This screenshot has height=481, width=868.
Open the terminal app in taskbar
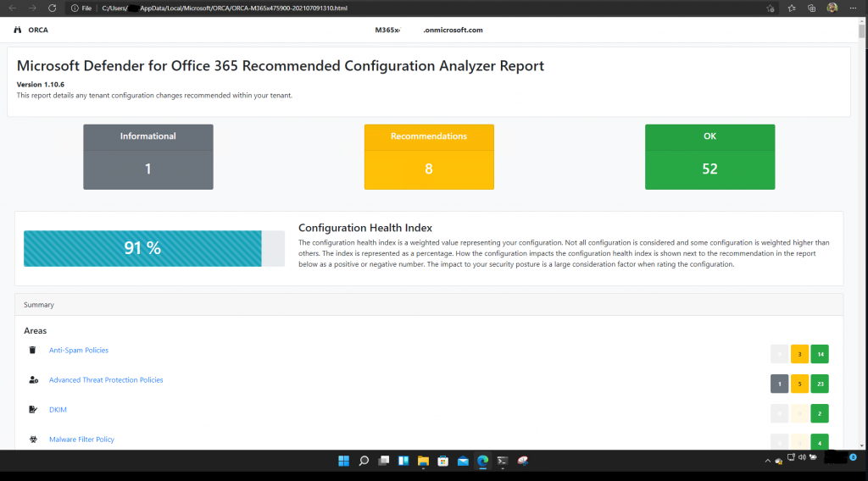click(503, 461)
